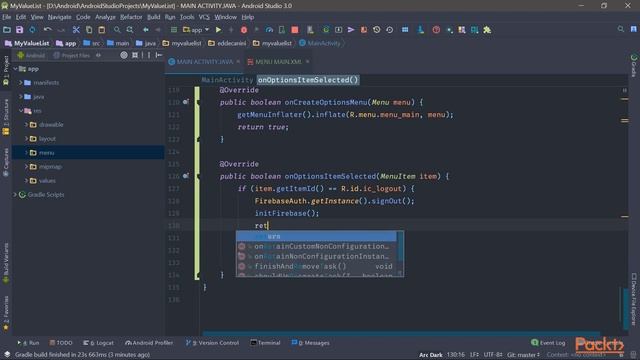This screenshot has height=360, width=640.
Task: Click the yellow plugin puzzle icon
Action: tap(487, 30)
